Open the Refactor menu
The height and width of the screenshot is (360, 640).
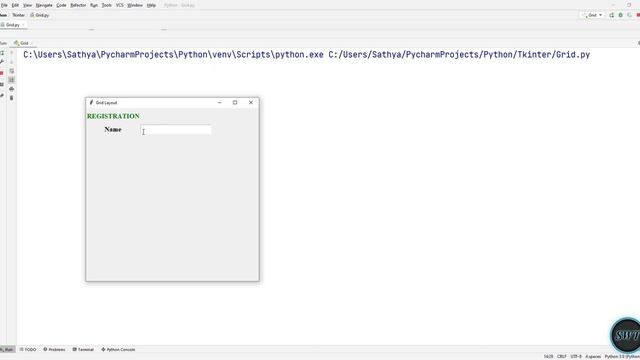click(x=78, y=5)
